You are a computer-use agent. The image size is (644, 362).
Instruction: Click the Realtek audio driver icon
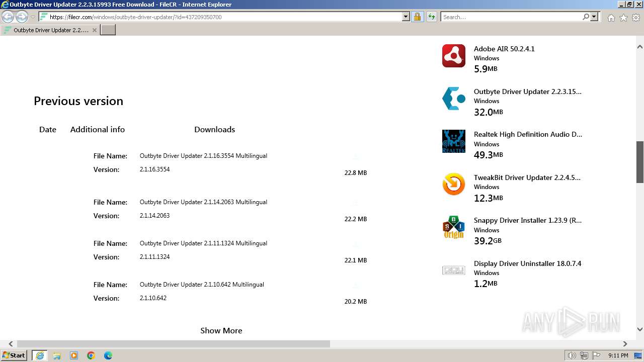coord(453,141)
